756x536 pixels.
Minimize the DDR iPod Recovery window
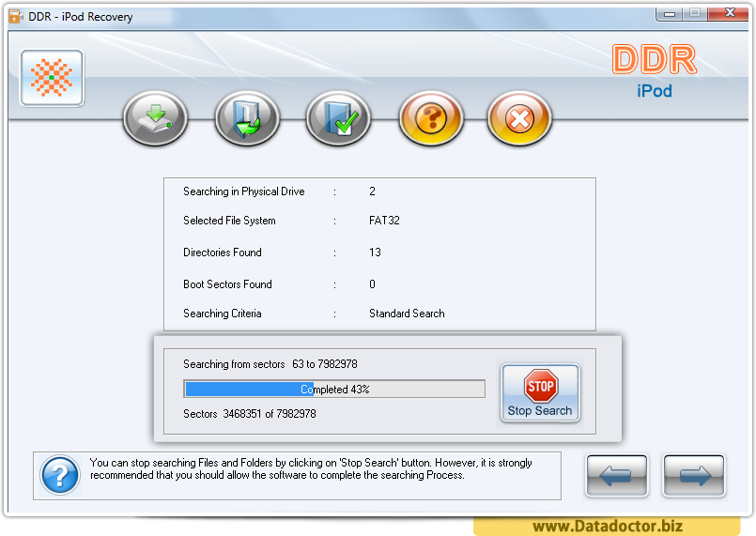pos(670,13)
